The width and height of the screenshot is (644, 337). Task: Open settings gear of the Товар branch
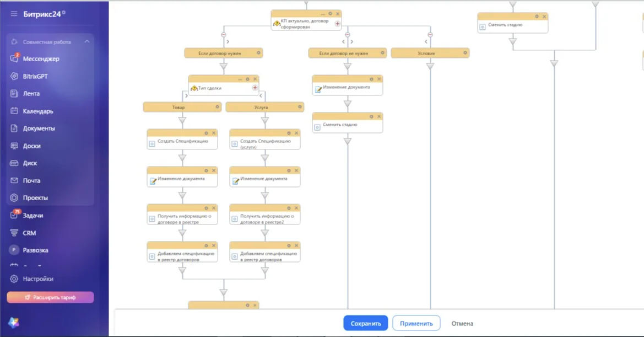(x=217, y=107)
